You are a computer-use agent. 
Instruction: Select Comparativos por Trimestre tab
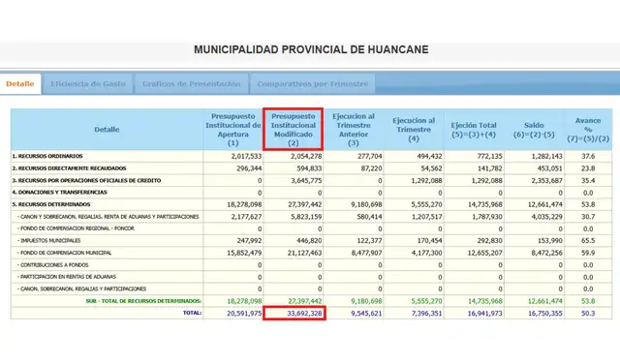[312, 84]
